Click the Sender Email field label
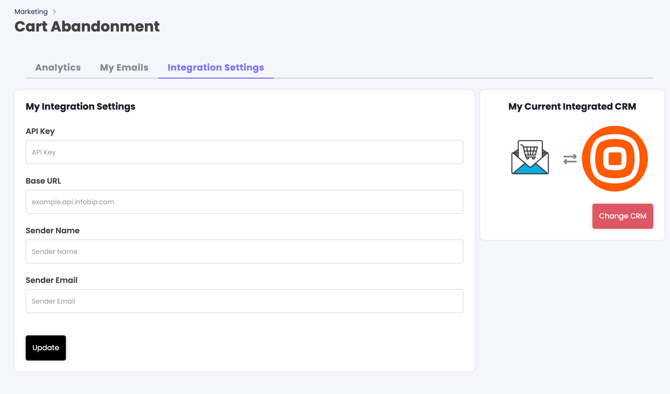This screenshot has width=670, height=394. click(x=51, y=280)
